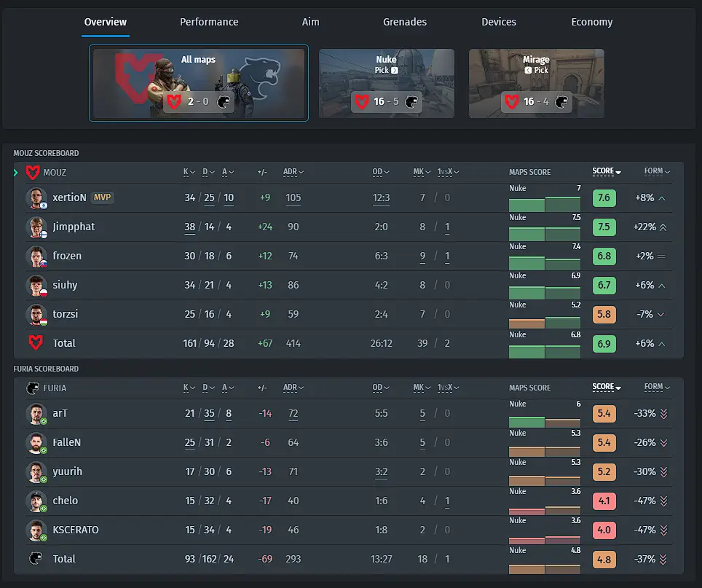Screen dimensions: 702x588
Task: Click xertioN's upward form arrow icon
Action: (x=662, y=198)
